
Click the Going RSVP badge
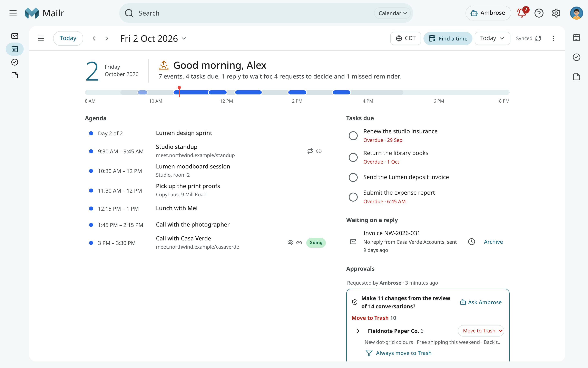[x=316, y=243]
